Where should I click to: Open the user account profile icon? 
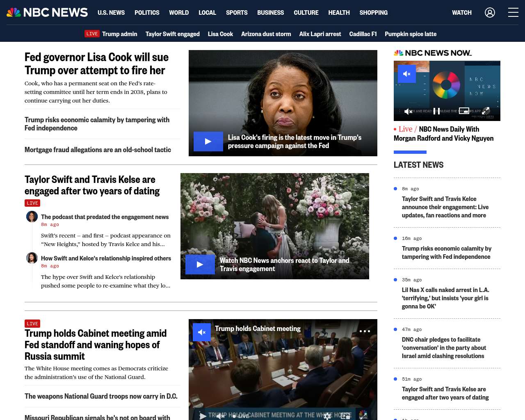click(490, 13)
